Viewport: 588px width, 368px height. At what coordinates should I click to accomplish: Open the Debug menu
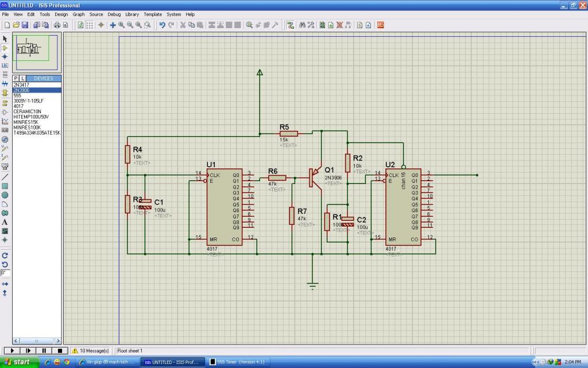tap(114, 14)
